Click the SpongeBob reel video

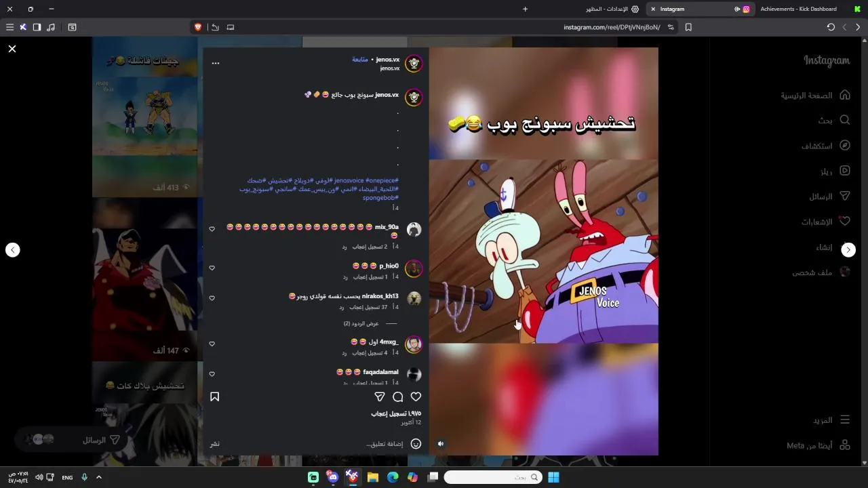pos(544,251)
